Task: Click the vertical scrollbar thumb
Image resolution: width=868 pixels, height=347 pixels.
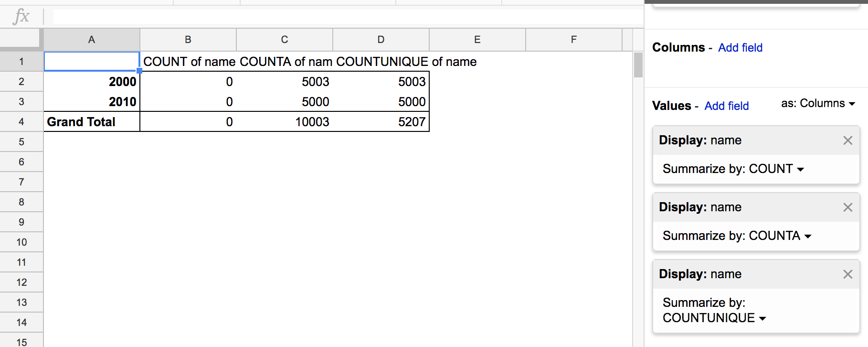Action: click(638, 65)
